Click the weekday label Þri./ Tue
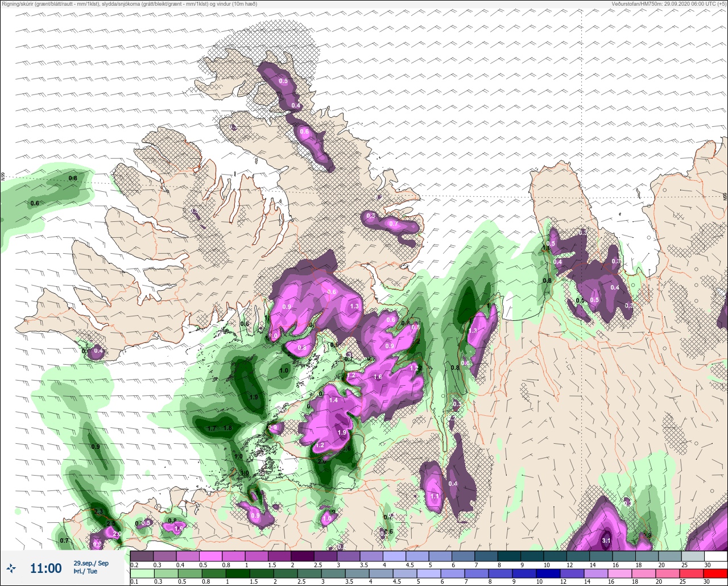This screenshot has height=586, width=728. (85, 571)
